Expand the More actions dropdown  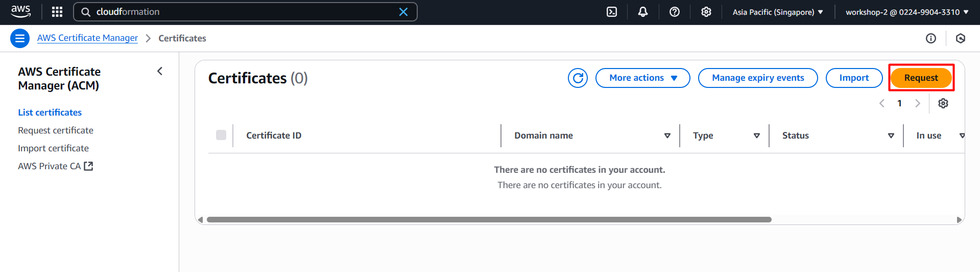[642, 78]
